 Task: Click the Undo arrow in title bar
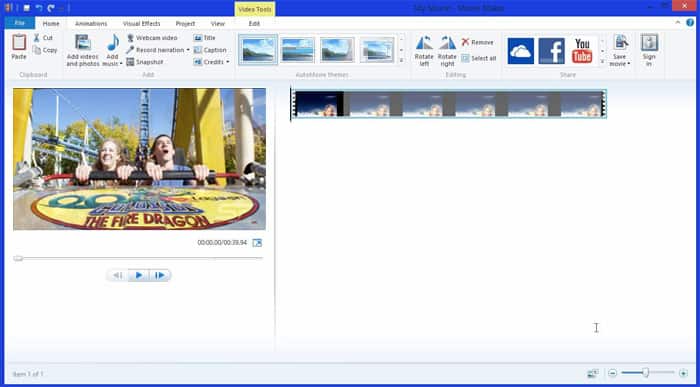click(39, 8)
